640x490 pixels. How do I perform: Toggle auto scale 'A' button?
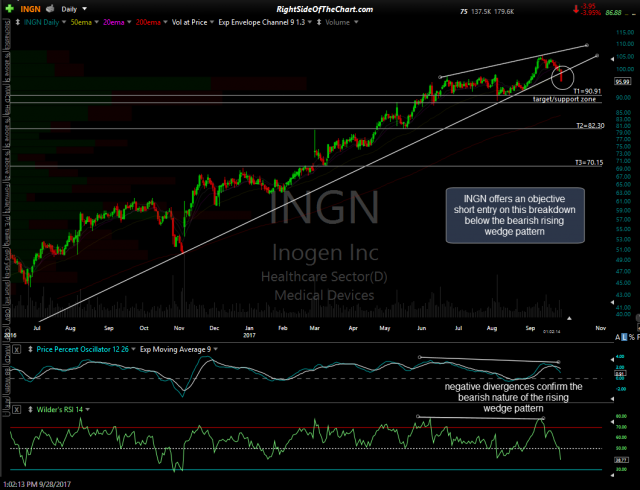pos(617,337)
